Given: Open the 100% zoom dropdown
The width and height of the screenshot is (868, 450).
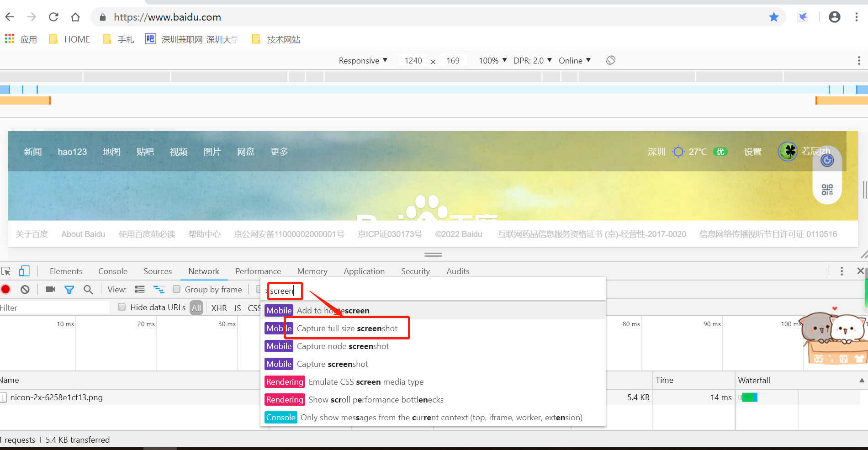Looking at the screenshot, I should point(492,60).
